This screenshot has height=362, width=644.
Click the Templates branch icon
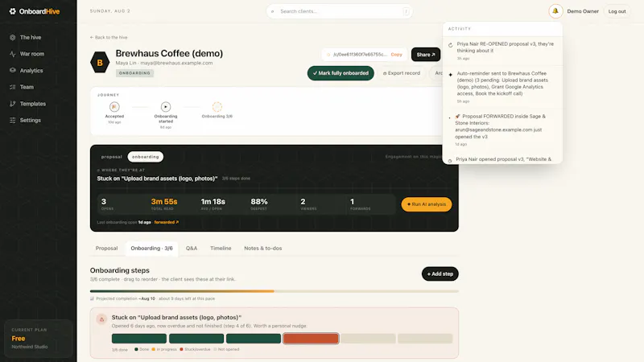point(13,104)
